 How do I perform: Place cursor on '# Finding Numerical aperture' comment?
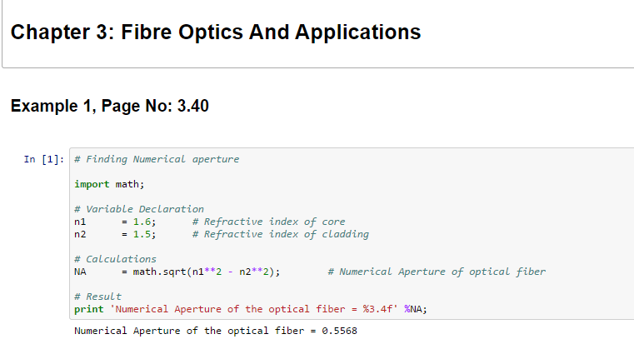[156, 159]
